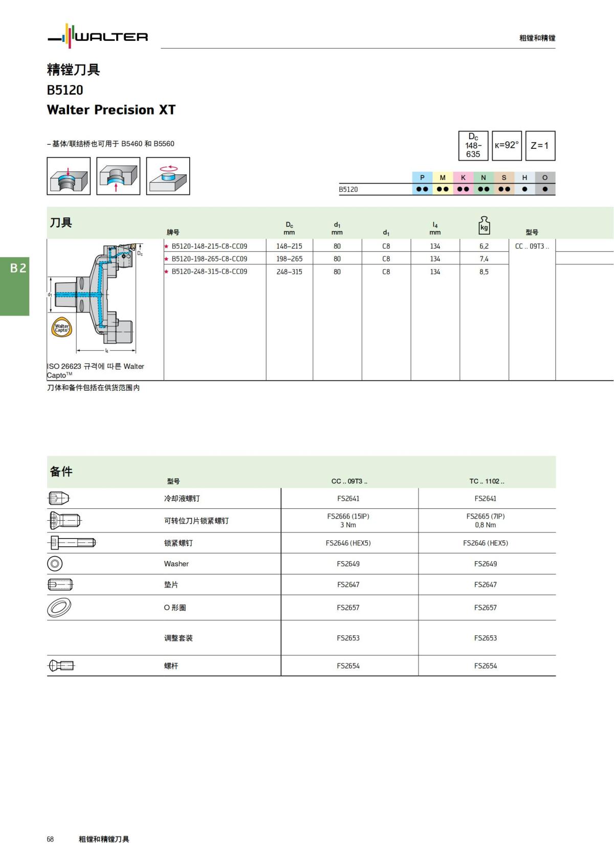Click part number B5120-198-265-C8-CC09
Viewport: 614px width, 868px height.
click(x=209, y=259)
